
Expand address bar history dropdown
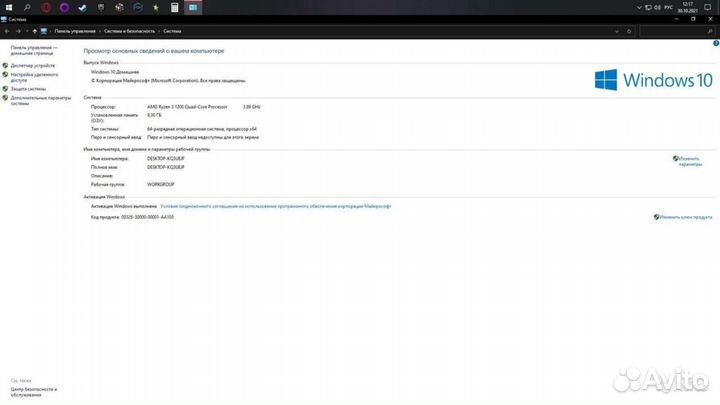617,31
